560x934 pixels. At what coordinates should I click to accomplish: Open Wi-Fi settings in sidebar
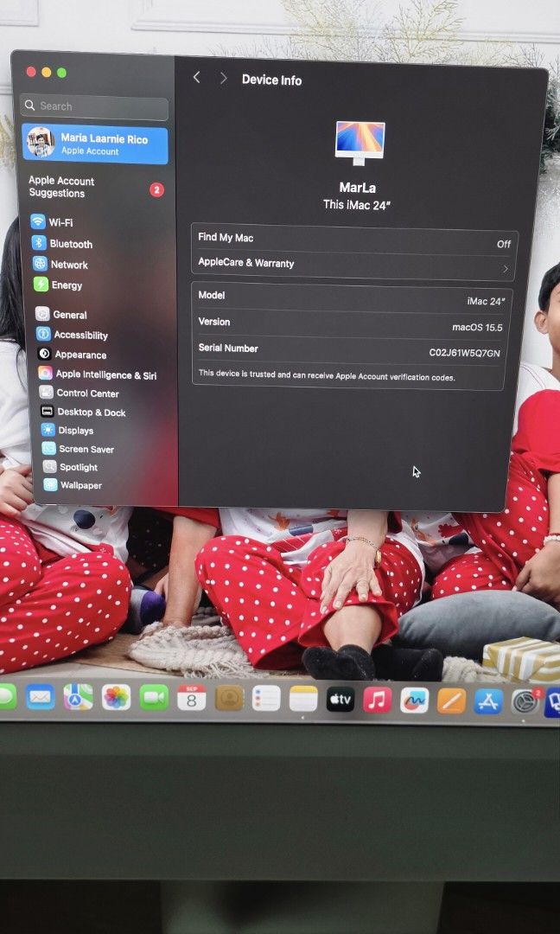(x=53, y=222)
